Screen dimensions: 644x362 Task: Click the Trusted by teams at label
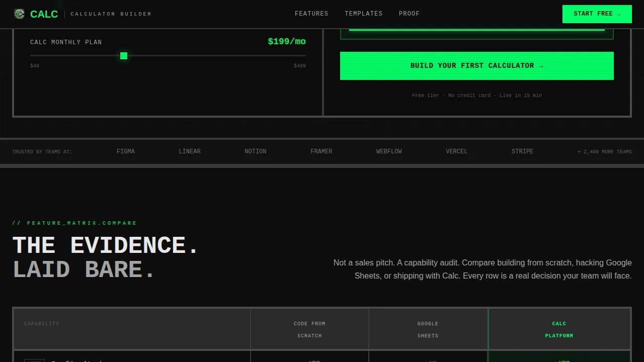pos(42,152)
